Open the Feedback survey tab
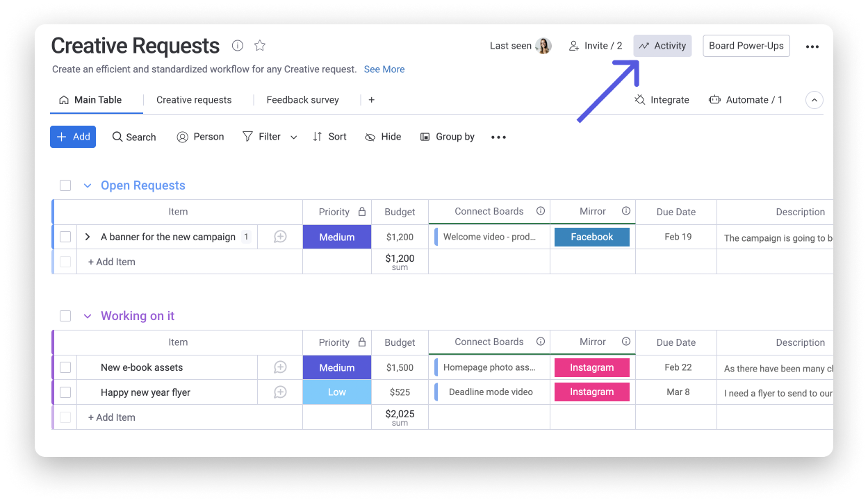The height and width of the screenshot is (502, 868). click(x=302, y=100)
